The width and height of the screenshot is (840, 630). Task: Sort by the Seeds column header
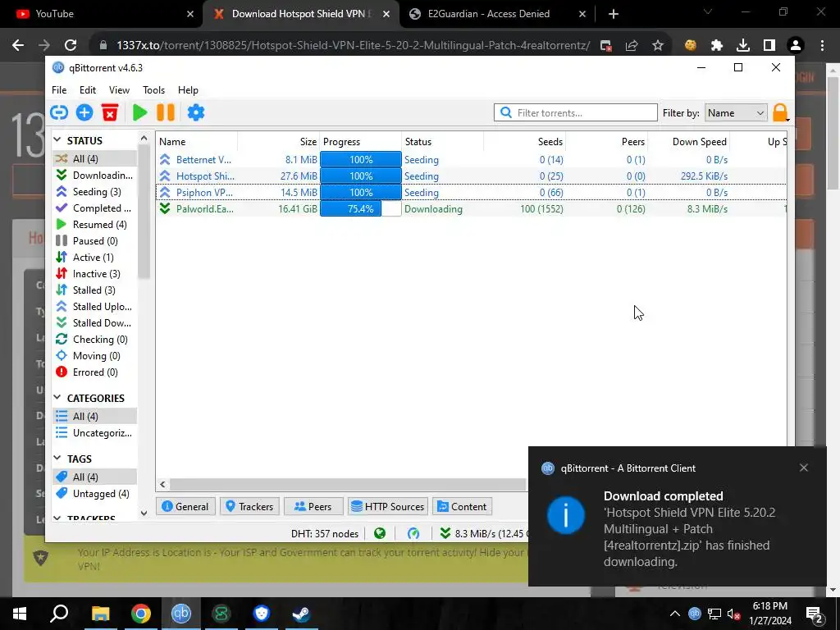[x=525, y=141]
